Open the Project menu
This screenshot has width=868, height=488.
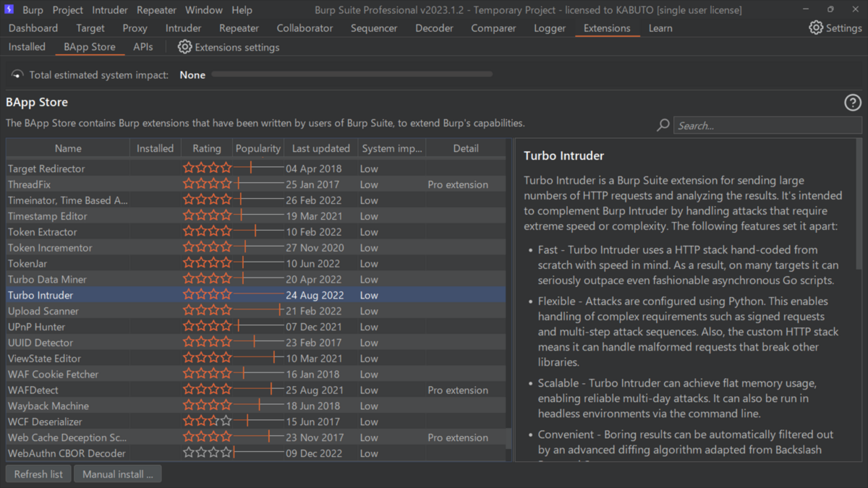coord(67,9)
